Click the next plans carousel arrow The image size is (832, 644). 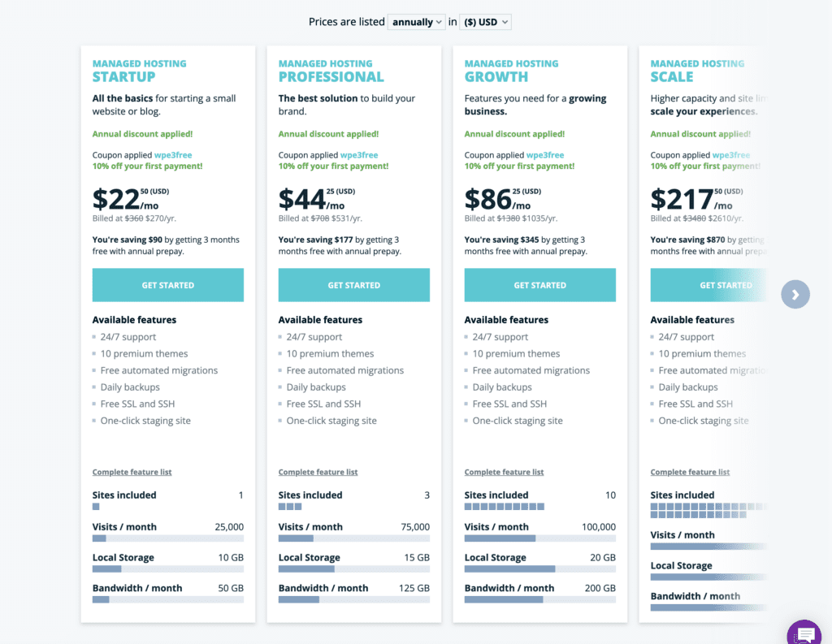tap(795, 294)
